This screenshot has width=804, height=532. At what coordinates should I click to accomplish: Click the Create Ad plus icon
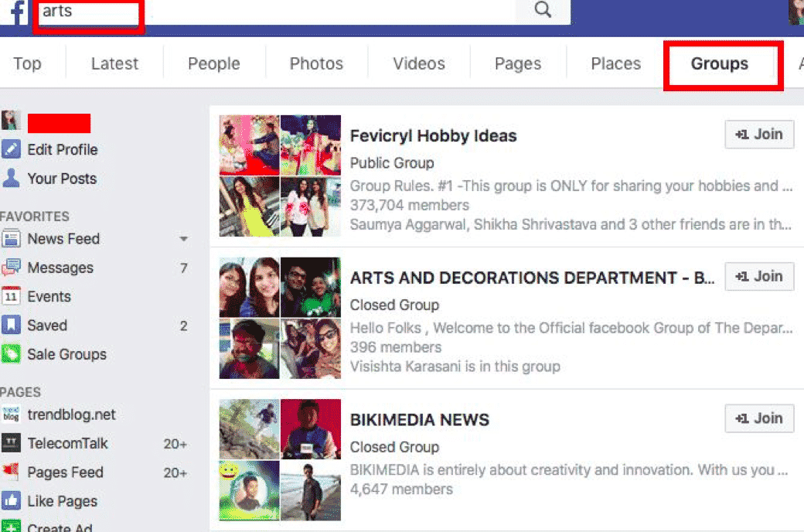(x=11, y=526)
